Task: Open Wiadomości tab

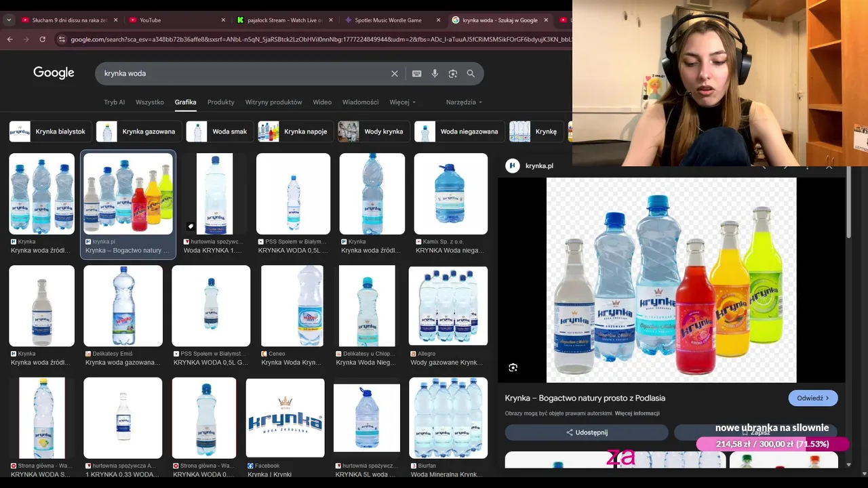Action: click(x=360, y=102)
